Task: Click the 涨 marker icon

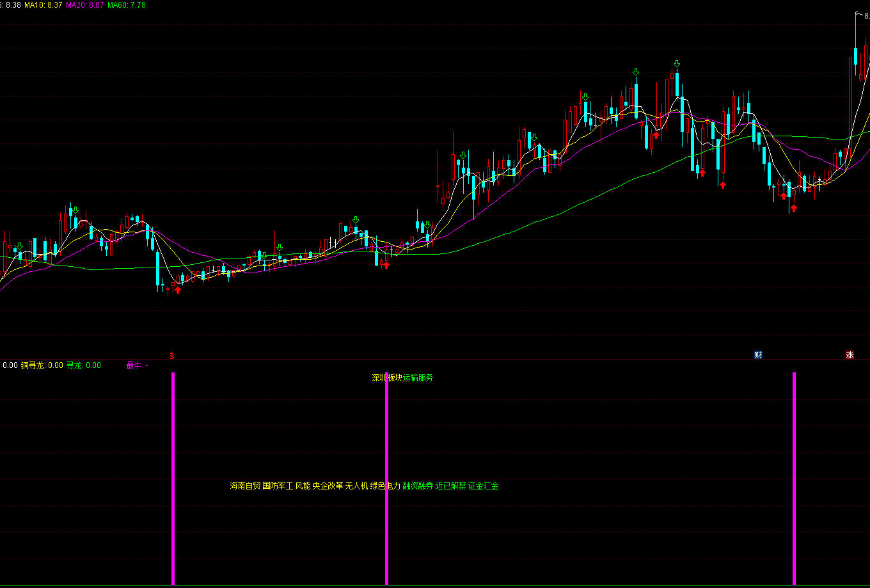Action: point(850,355)
